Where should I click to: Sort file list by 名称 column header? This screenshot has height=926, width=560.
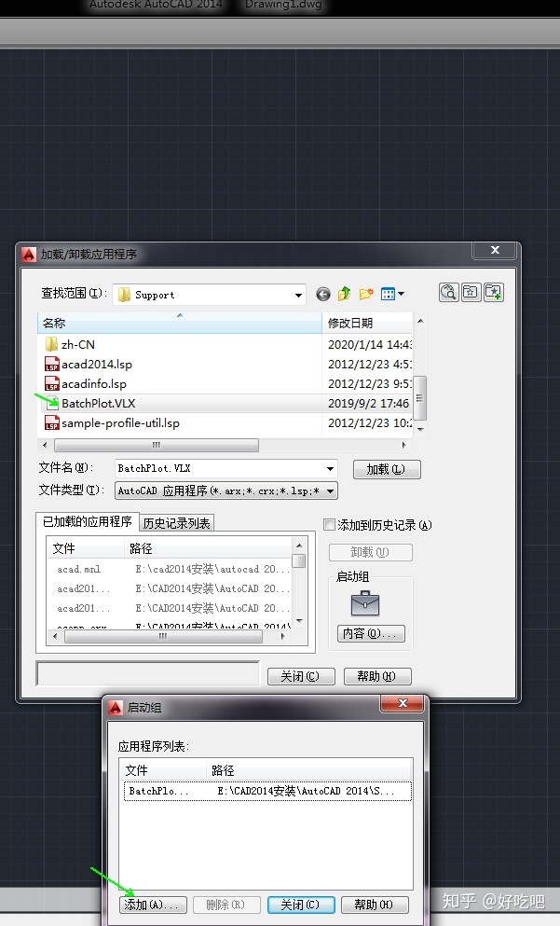point(180,323)
